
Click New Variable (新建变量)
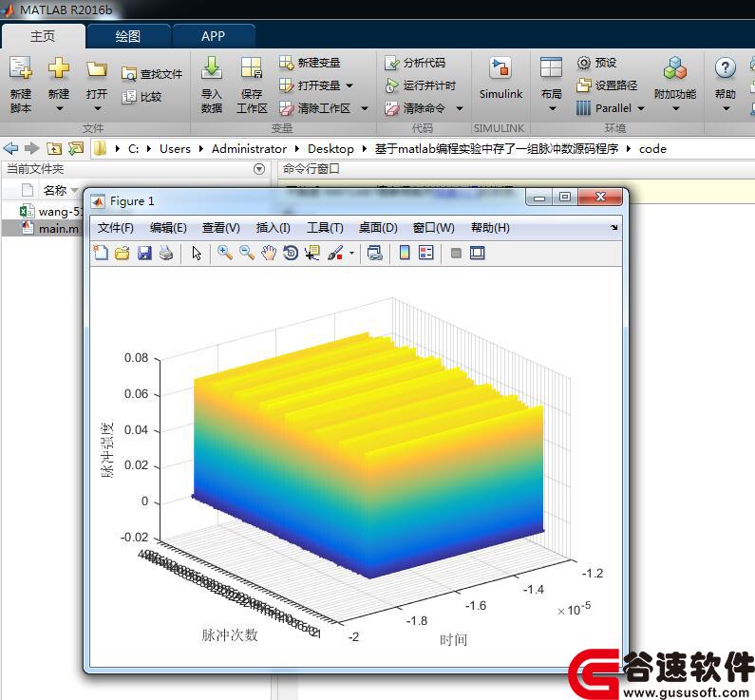(310, 62)
